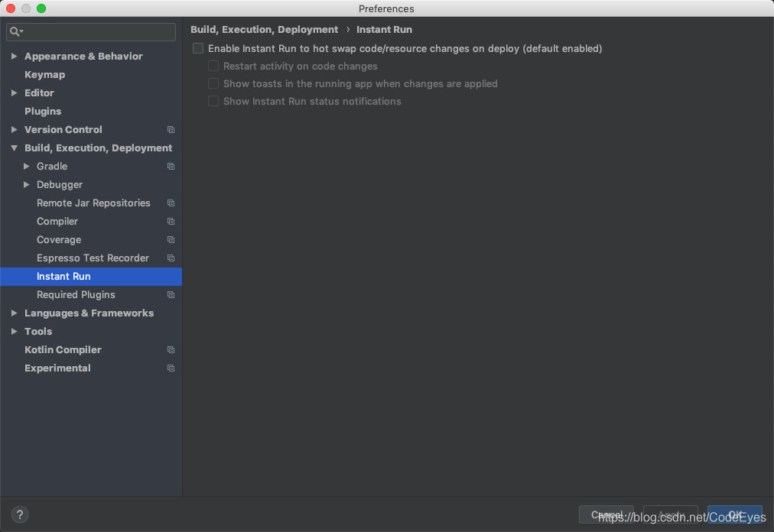774x532 pixels.
Task: Open Plugins settings page
Action: click(43, 112)
